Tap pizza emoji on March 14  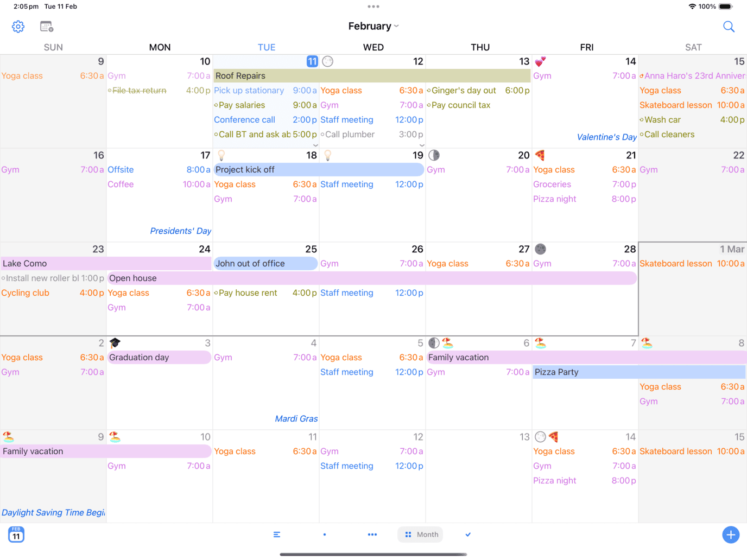[x=553, y=437]
